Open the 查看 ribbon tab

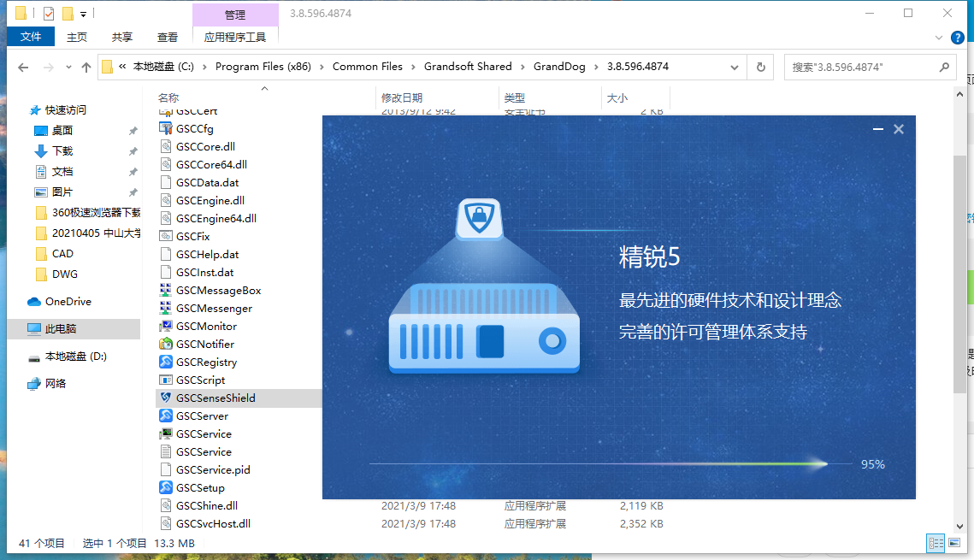[x=167, y=38]
